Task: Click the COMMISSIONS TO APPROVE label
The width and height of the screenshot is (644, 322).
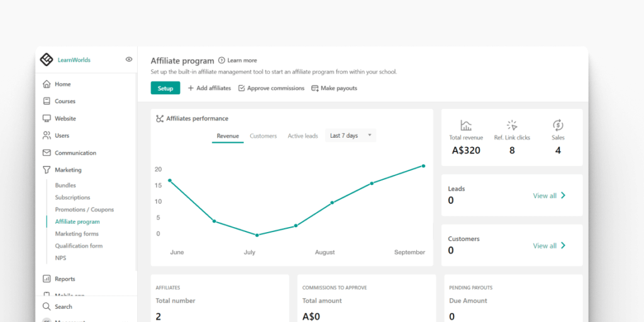Action: pos(335,288)
